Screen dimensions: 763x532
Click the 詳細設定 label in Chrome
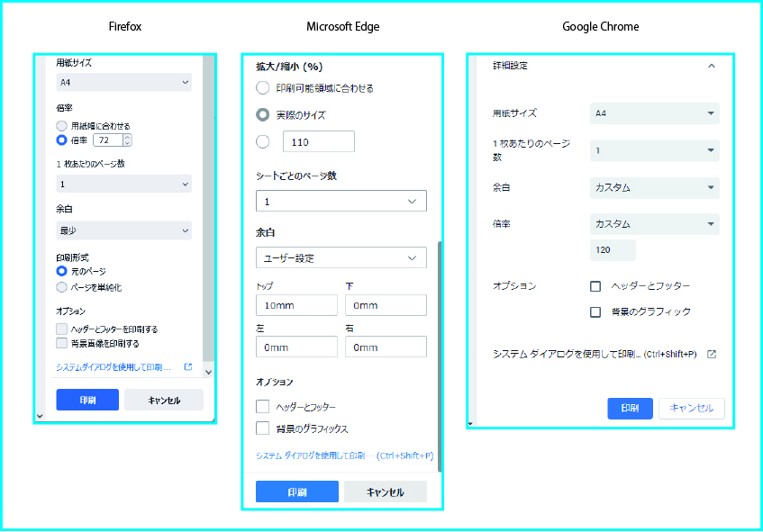pos(510,66)
